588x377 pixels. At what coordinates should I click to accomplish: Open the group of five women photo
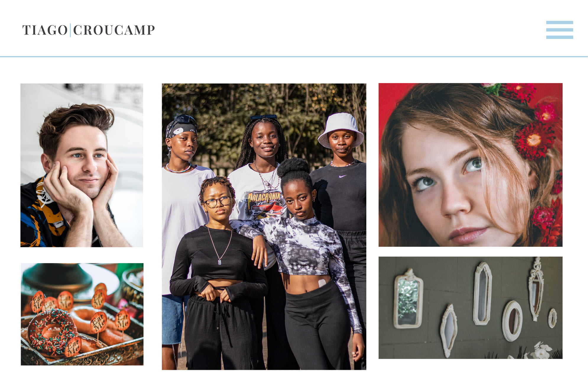click(264, 227)
